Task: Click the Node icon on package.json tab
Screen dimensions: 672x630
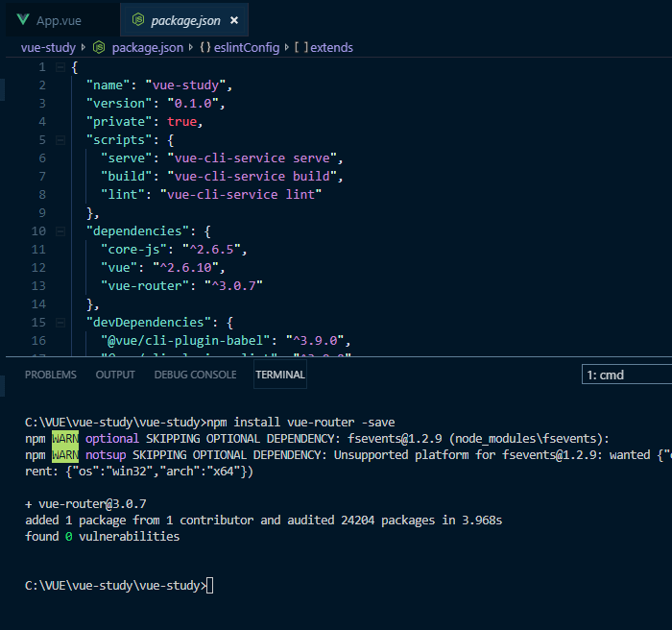Action: tap(138, 20)
